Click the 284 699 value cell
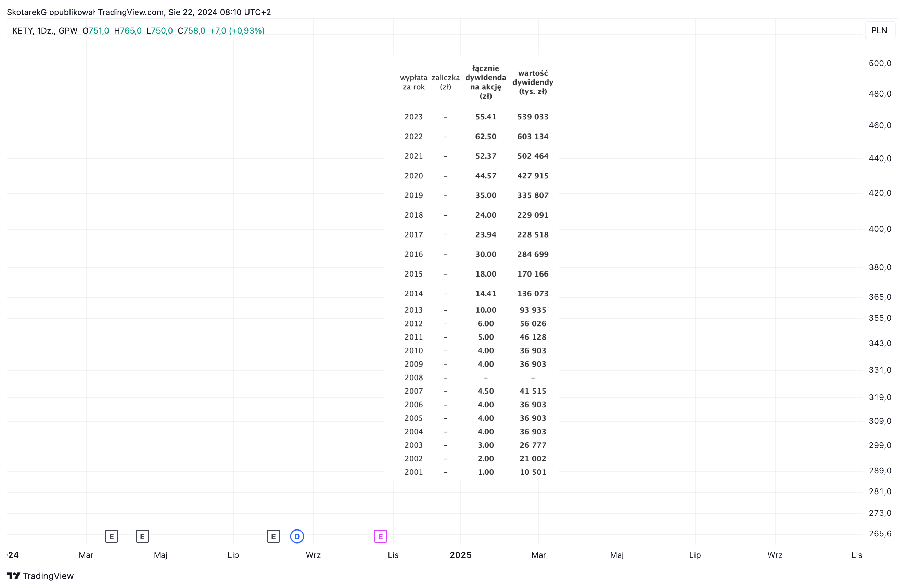905x588 pixels. click(x=533, y=254)
